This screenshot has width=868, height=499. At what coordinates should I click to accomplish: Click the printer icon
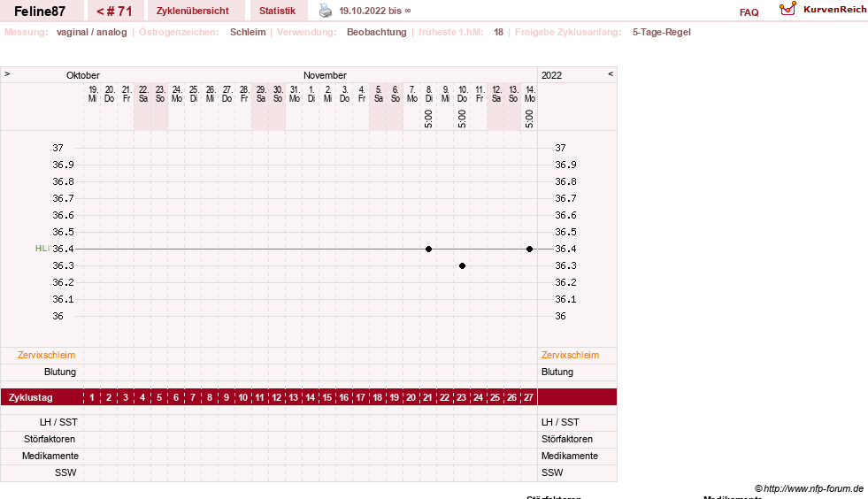pyautogui.click(x=326, y=11)
